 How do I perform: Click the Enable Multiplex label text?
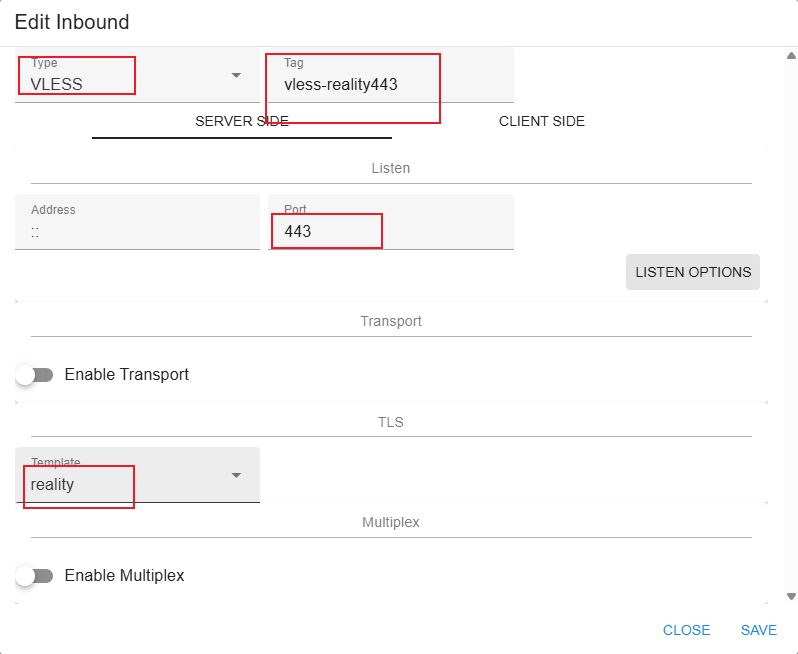pyautogui.click(x=124, y=576)
